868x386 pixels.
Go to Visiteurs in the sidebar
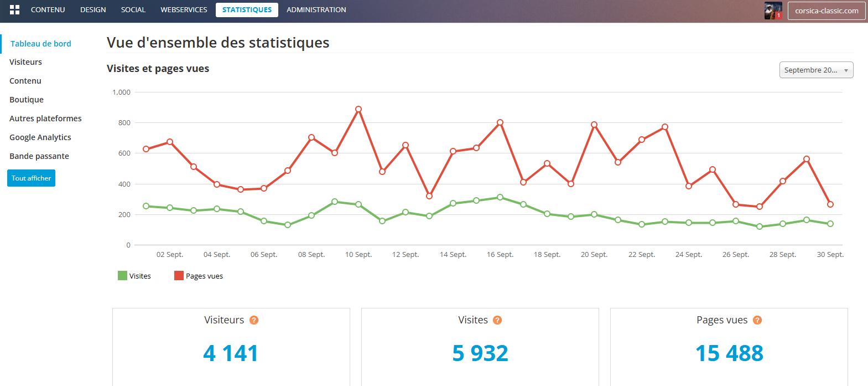26,62
